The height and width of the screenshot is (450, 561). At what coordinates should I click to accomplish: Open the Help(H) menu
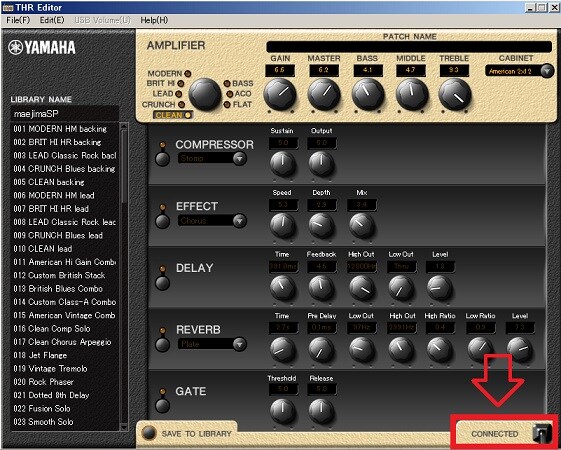click(154, 20)
